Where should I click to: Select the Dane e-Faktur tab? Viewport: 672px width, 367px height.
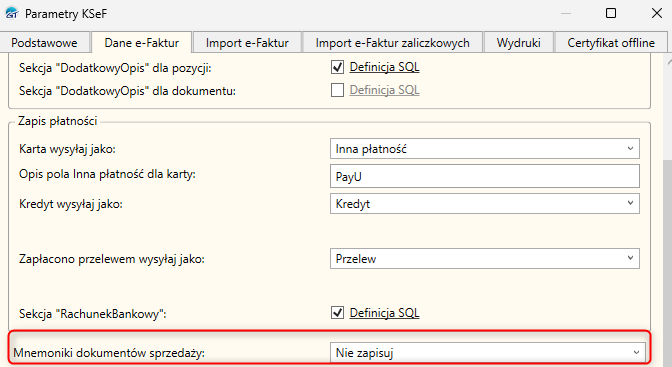(x=141, y=42)
